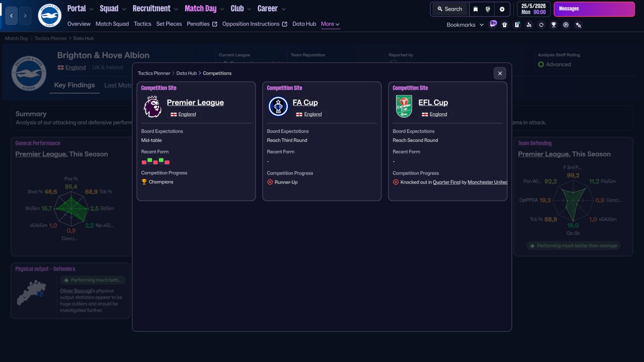Open the FA Cup competition link
Viewport: 644px width, 362px height.
[305, 103]
